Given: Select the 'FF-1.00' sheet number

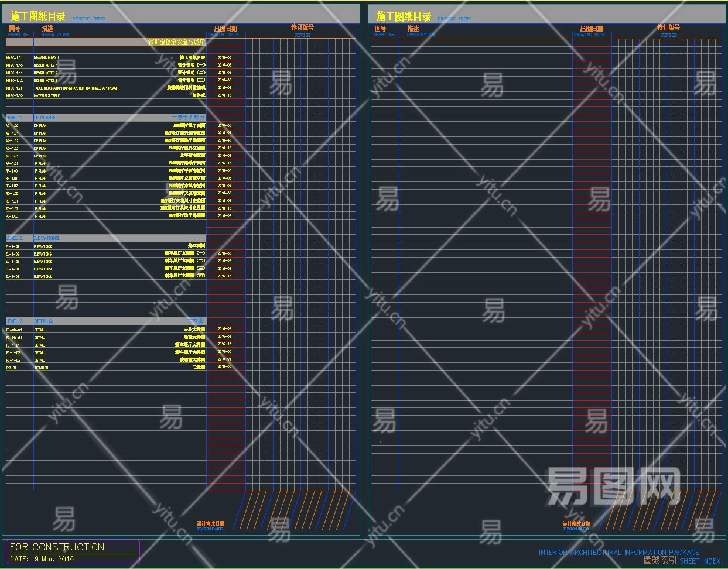Looking at the screenshot, I should coord(12,171).
